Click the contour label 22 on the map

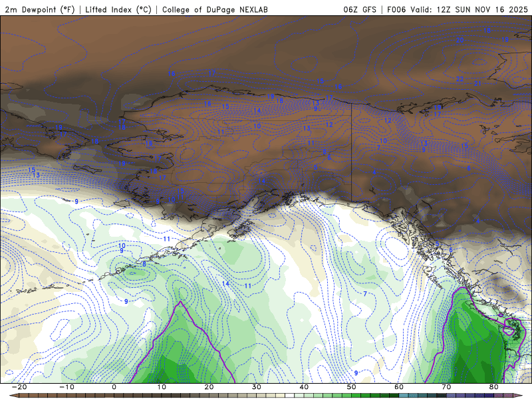460,79
